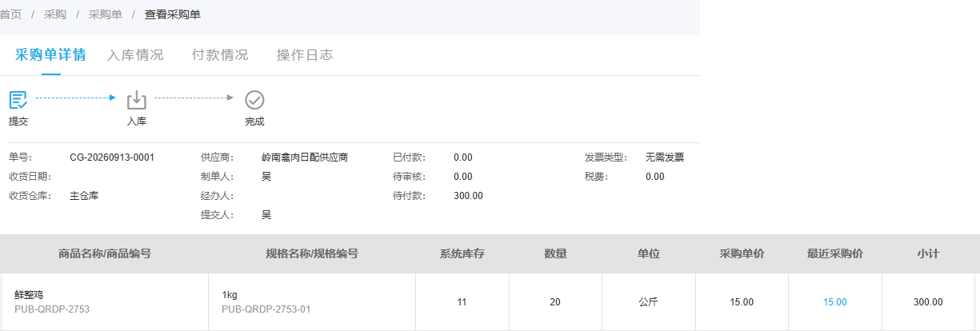This screenshot has height=331, width=980.
Task: Click 采购单价 column header
Action: (x=742, y=253)
